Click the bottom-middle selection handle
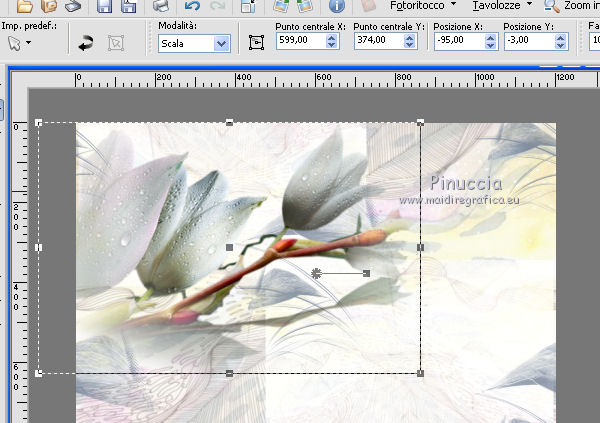 tap(229, 373)
